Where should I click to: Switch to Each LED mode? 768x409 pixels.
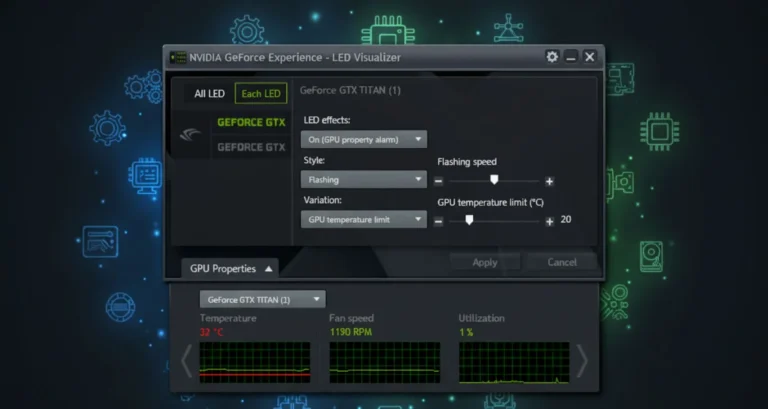pyautogui.click(x=261, y=94)
